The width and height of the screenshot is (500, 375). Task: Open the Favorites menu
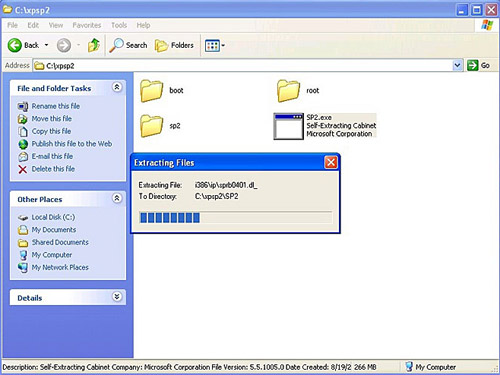87,25
